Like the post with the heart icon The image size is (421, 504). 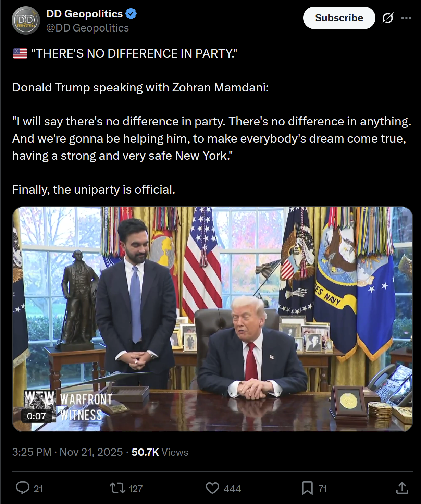[x=212, y=488]
